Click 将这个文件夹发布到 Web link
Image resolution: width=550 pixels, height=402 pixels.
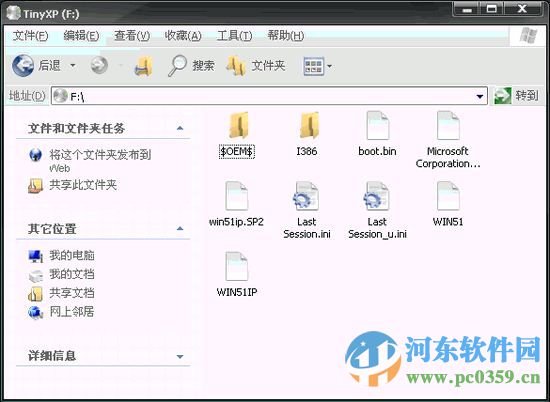(x=100, y=161)
